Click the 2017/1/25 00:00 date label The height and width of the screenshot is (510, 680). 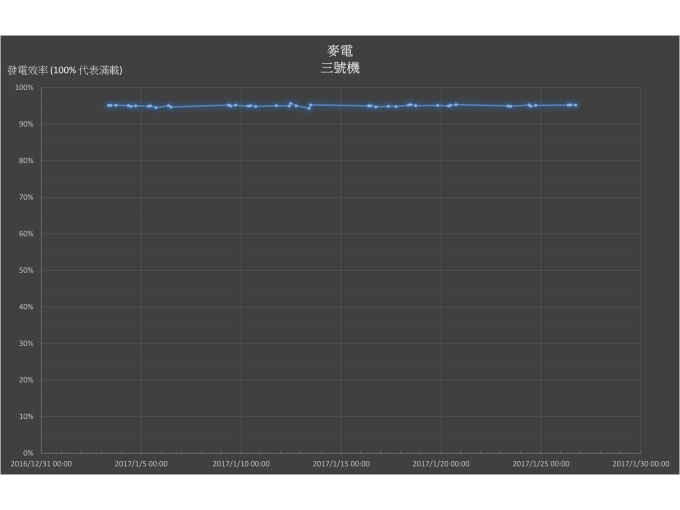pyautogui.click(x=541, y=464)
